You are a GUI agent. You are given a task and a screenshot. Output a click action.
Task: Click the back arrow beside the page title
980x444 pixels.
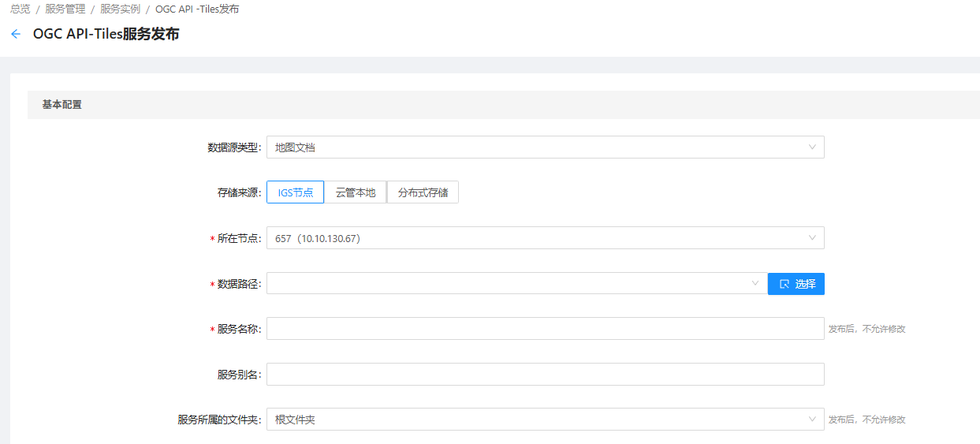pos(16,35)
